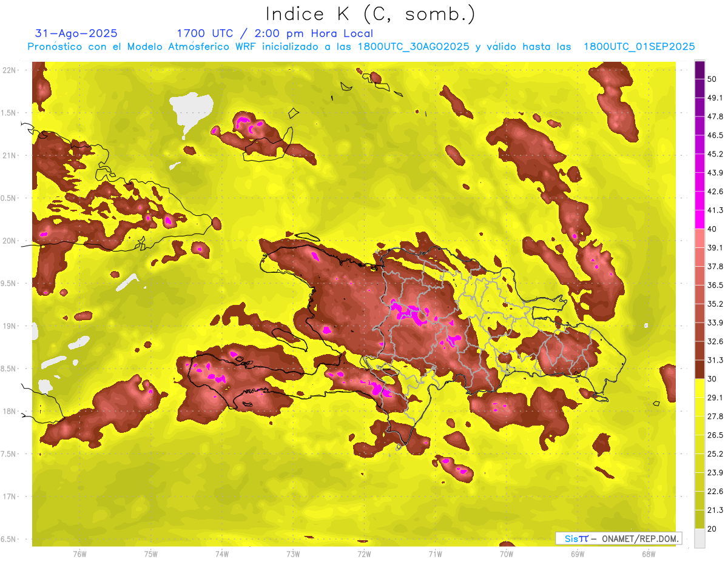
Task: Click the color scale value "29.1"
Action: click(x=715, y=398)
